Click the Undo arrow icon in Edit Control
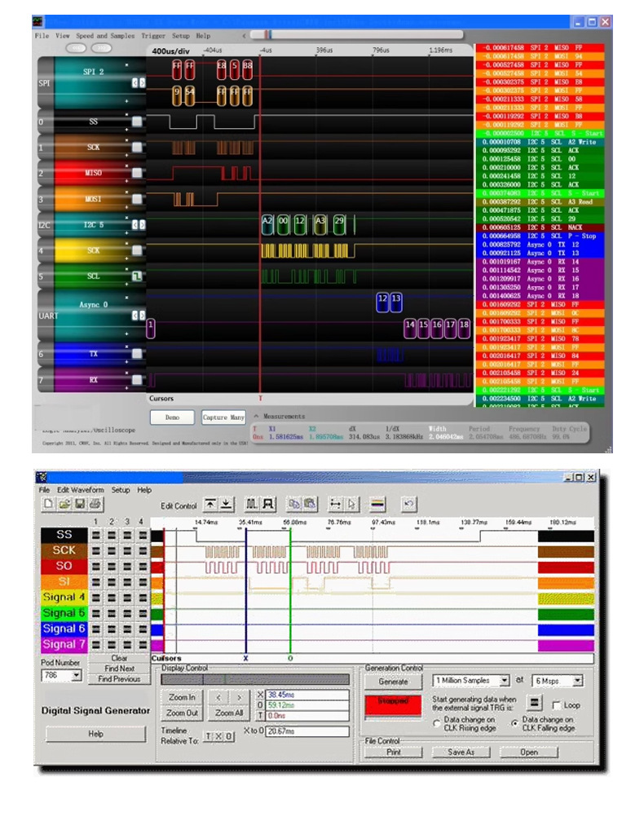 (409, 504)
